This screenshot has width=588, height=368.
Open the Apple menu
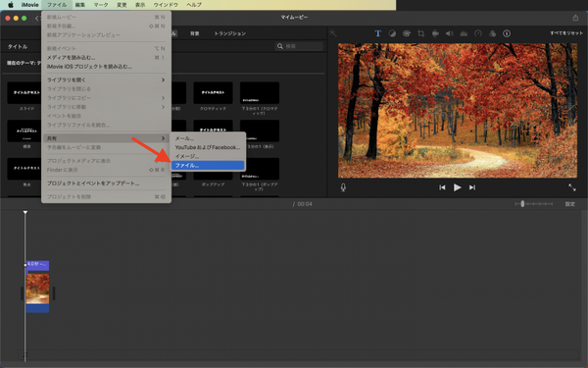click(11, 5)
